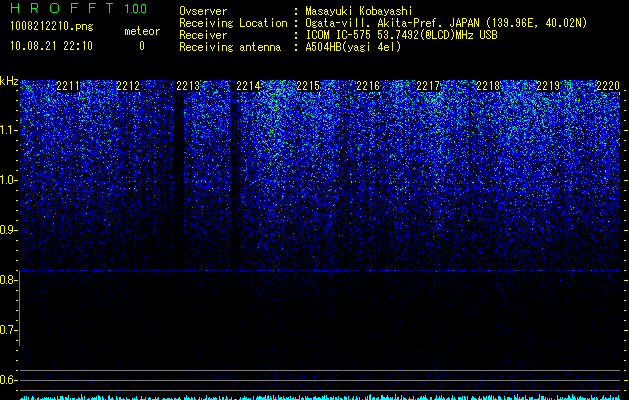Click the kHz axis unit label

(9, 81)
